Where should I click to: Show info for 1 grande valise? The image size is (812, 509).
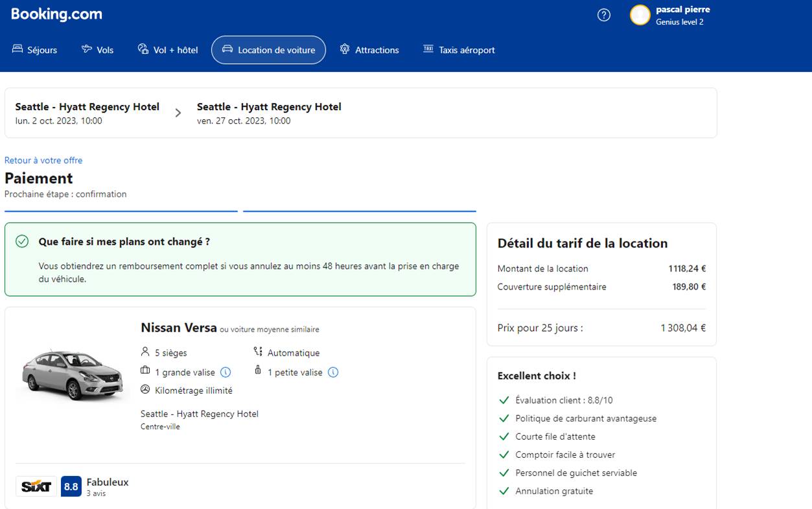(226, 372)
